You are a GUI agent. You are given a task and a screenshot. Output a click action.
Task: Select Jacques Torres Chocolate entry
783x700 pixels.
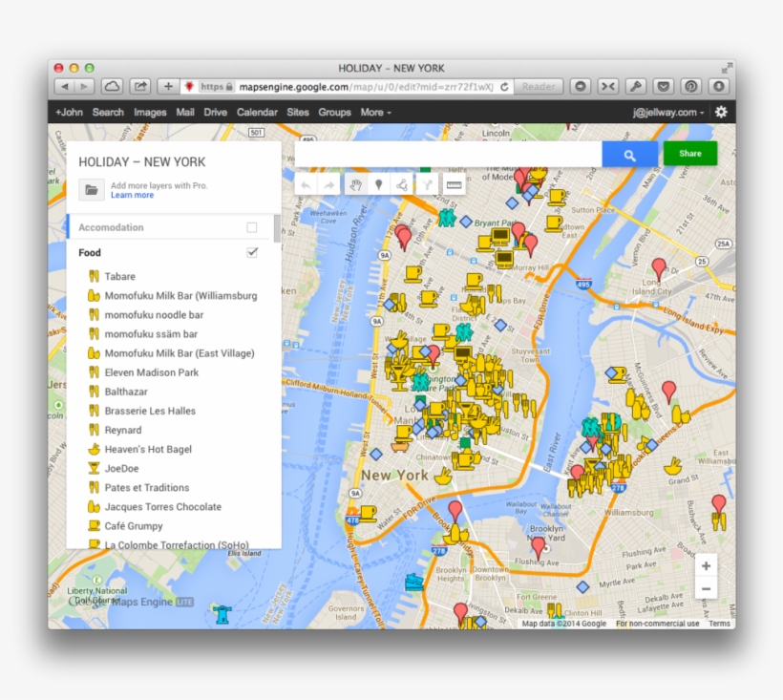[162, 507]
